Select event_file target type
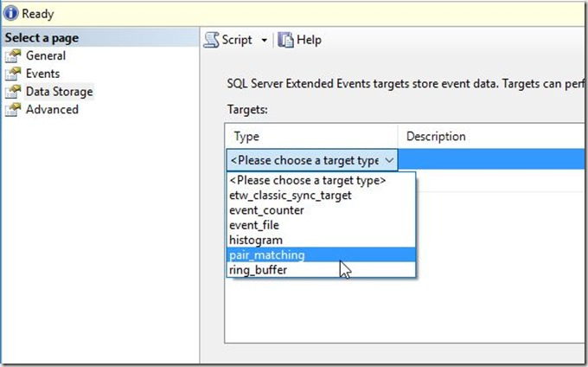588x367 pixels. pyautogui.click(x=321, y=225)
